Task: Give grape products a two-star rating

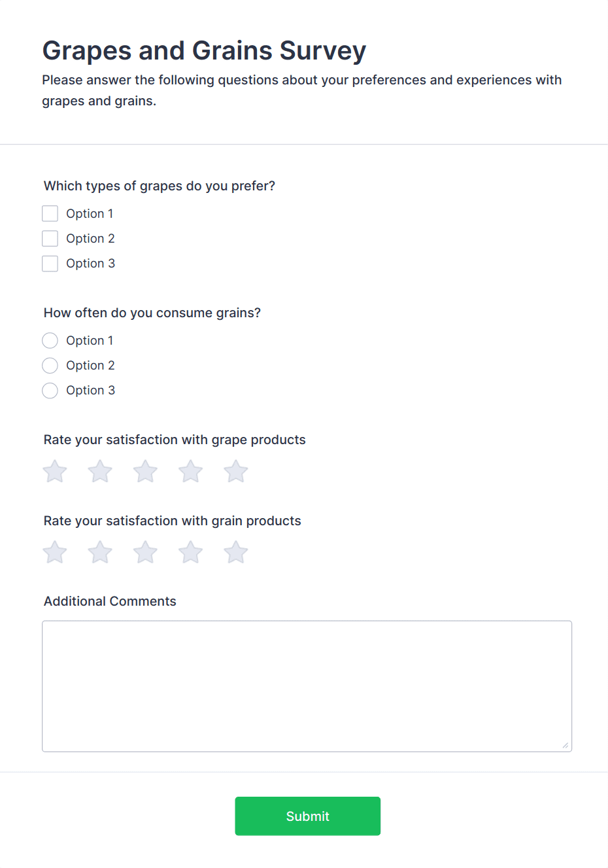Action: click(100, 472)
